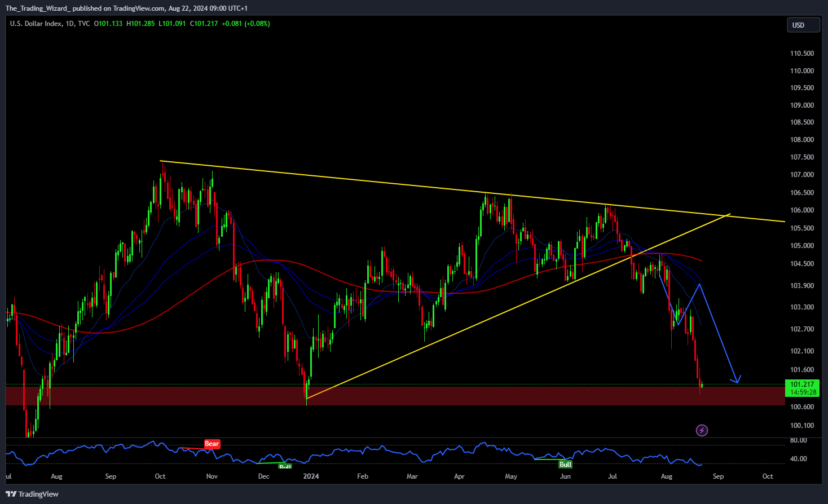Open the USD currency selector
Viewport: 828px width, 504px height.
(803, 25)
